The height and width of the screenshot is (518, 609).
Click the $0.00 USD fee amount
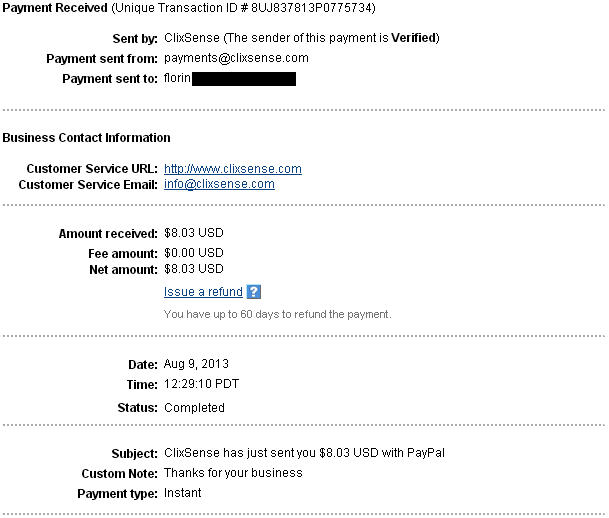coord(194,253)
